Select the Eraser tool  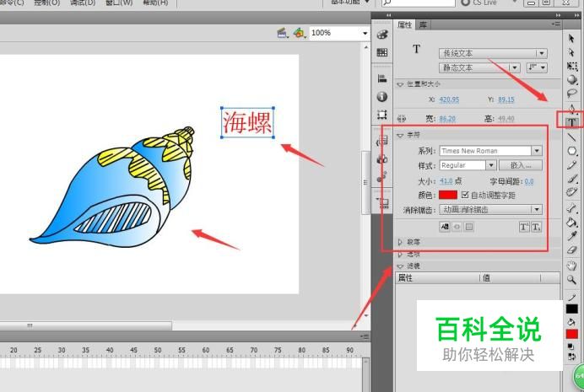point(571,250)
